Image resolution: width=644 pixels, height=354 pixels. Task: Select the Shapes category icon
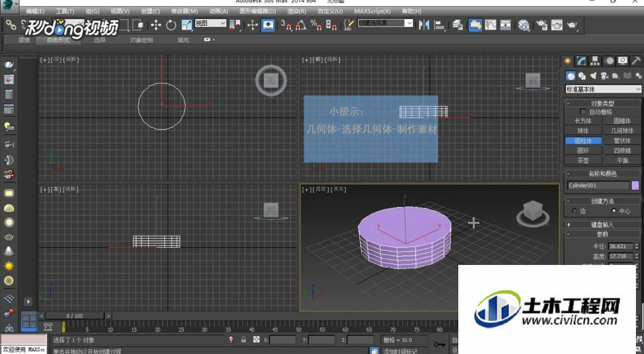582,76
